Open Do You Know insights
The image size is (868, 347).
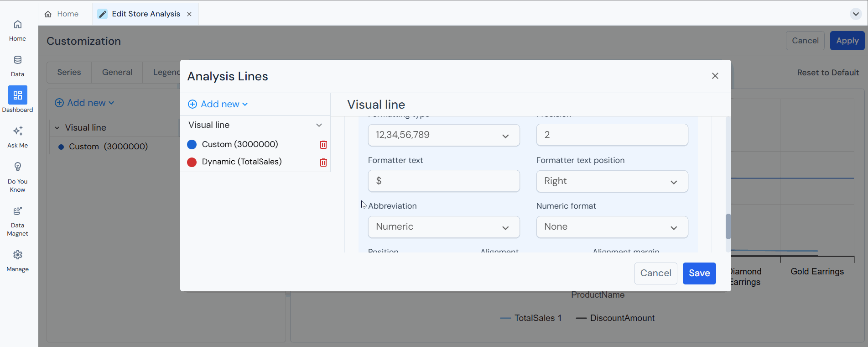click(17, 177)
